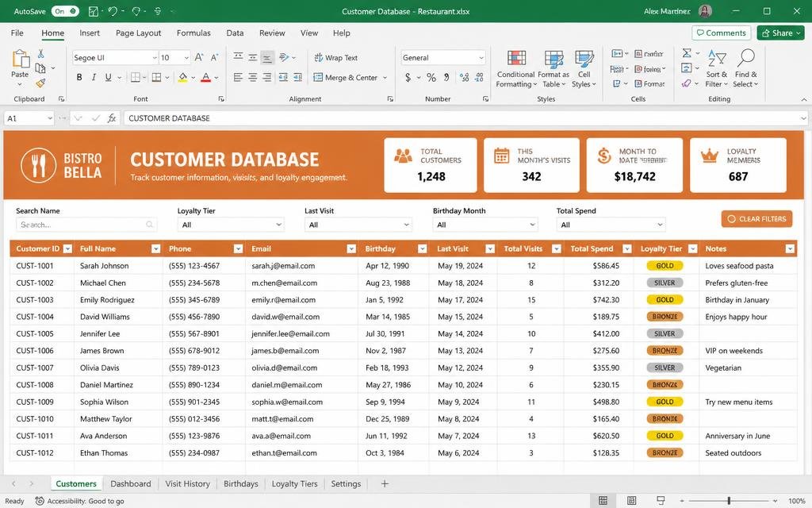The height and width of the screenshot is (508, 812).
Task: Open Cell Styles gallery
Action: [x=584, y=69]
